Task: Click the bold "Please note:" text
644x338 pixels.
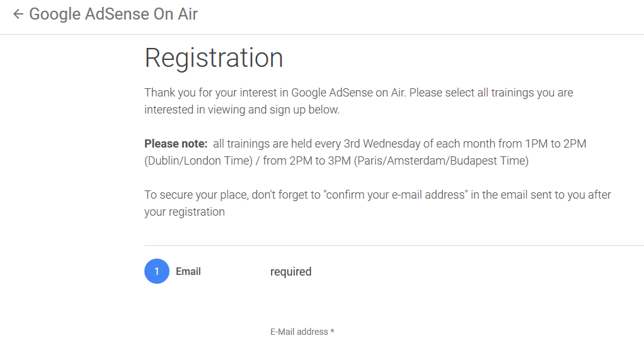Action: [x=176, y=144]
